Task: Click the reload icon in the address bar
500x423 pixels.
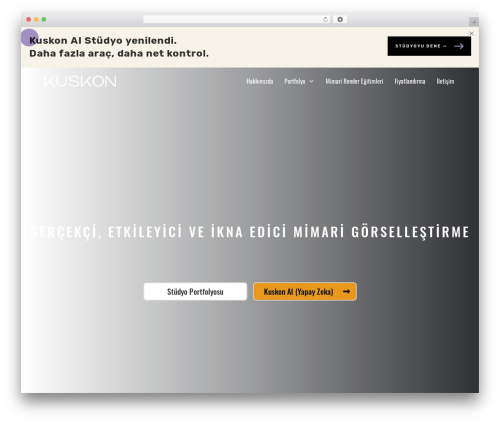Action: coord(325,20)
